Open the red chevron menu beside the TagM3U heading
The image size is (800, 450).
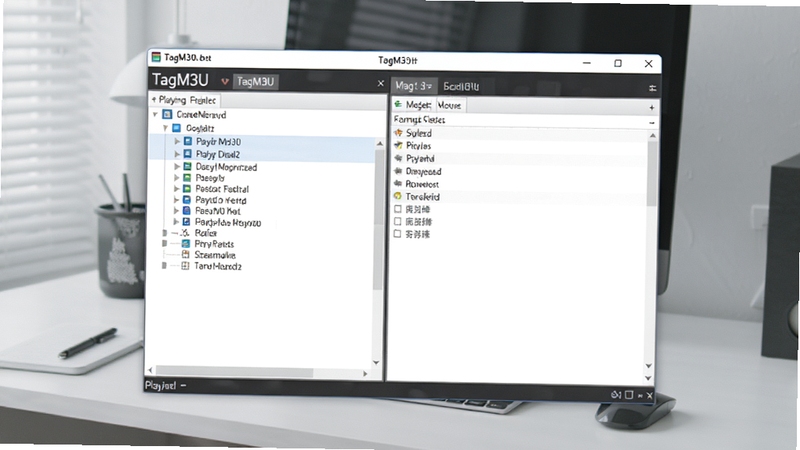click(x=224, y=82)
